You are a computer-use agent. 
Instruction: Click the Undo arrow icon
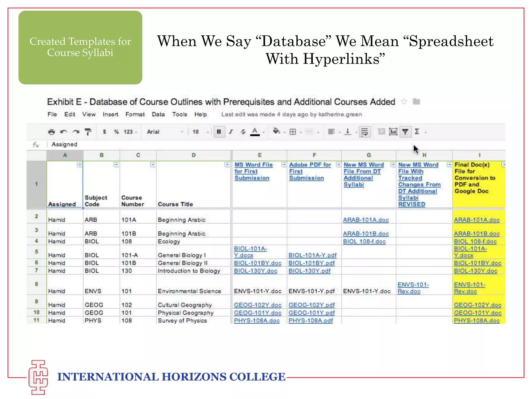coord(64,132)
